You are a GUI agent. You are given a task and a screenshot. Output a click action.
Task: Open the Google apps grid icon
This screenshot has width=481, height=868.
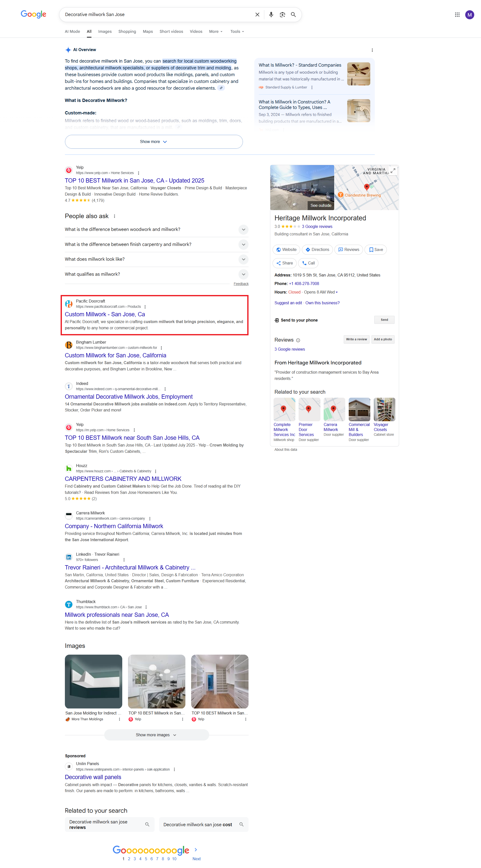457,15
